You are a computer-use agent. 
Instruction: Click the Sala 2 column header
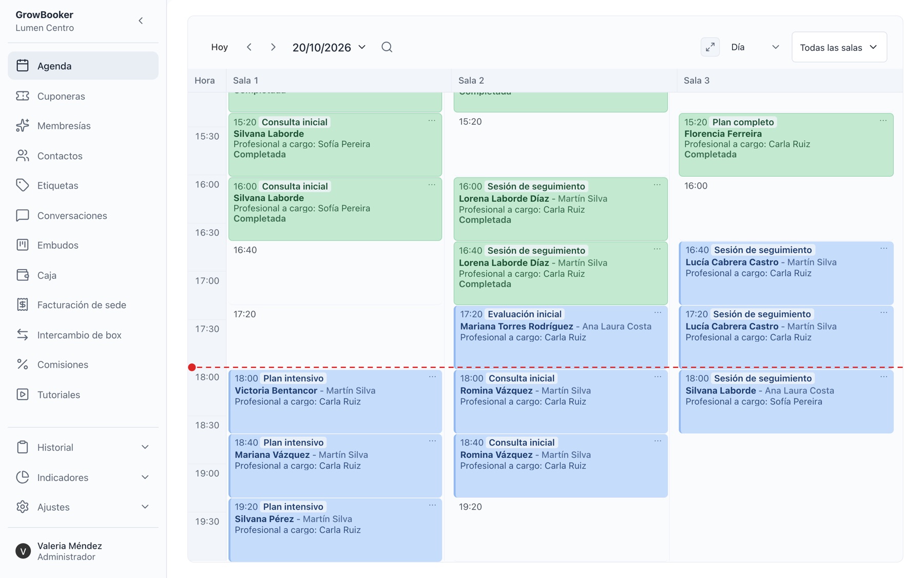pyautogui.click(x=564, y=80)
